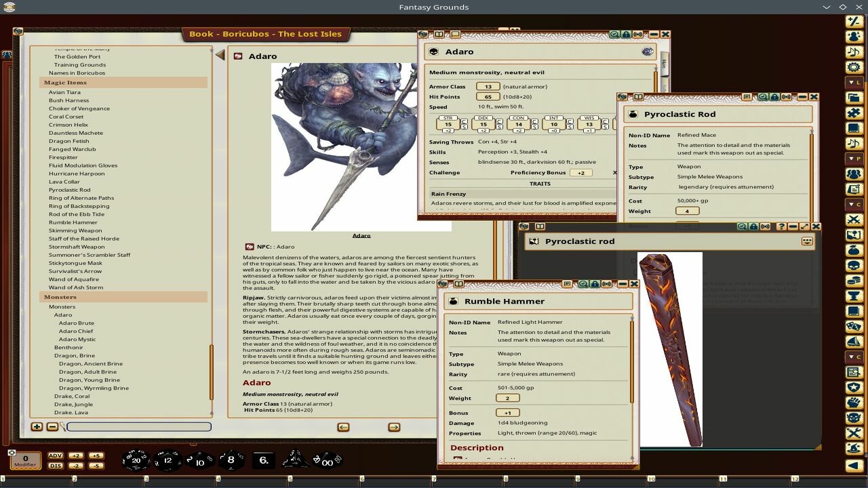
Task: Click the broadcast icon in Pyroclastic rod image window
Action: (x=765, y=226)
